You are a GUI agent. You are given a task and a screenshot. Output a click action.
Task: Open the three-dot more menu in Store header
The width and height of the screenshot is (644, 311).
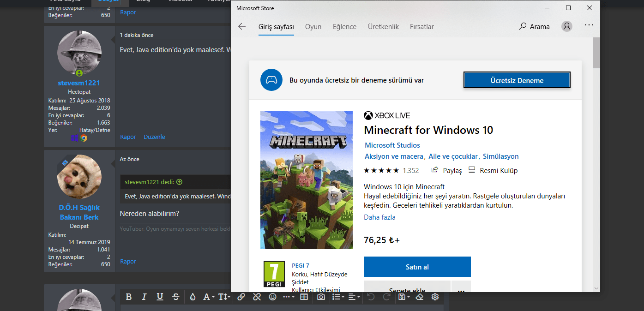(x=589, y=25)
